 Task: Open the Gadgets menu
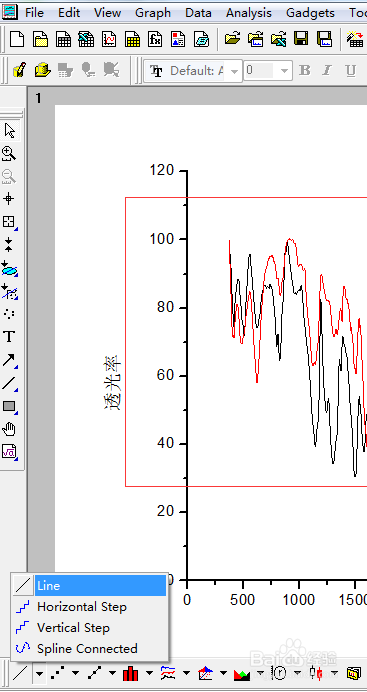(310, 13)
